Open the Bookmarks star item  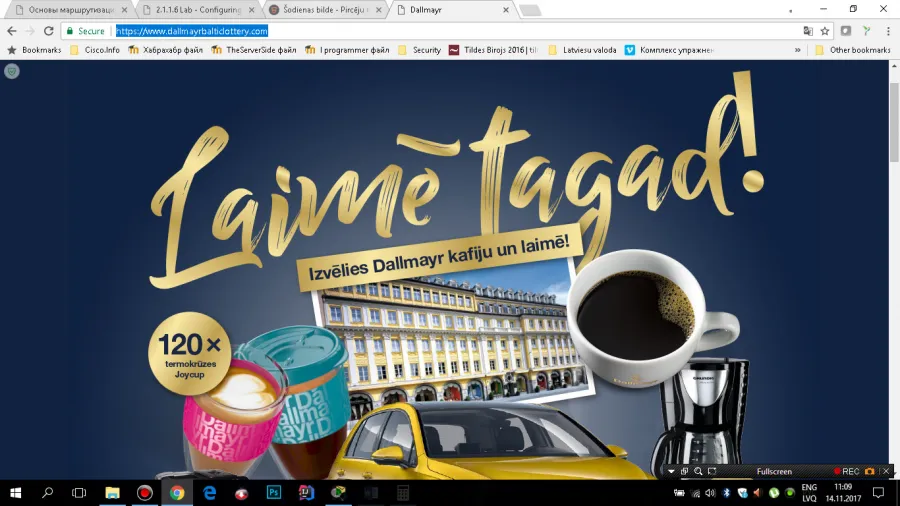[34, 50]
